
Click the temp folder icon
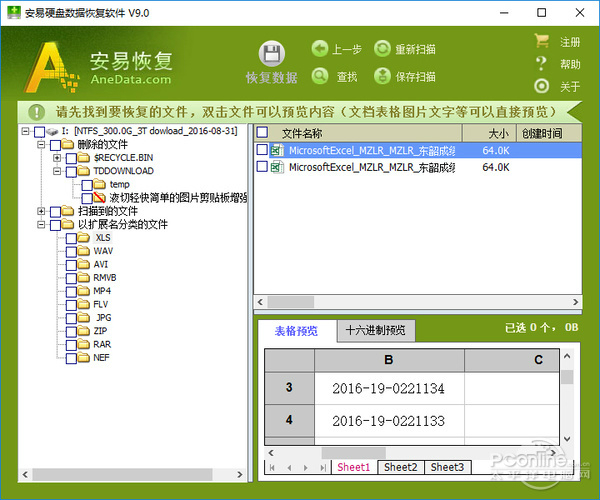click(x=99, y=184)
